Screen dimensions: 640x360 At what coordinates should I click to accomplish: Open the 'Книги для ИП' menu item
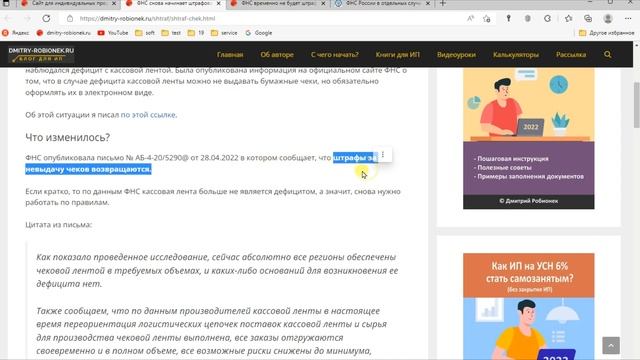click(x=398, y=54)
